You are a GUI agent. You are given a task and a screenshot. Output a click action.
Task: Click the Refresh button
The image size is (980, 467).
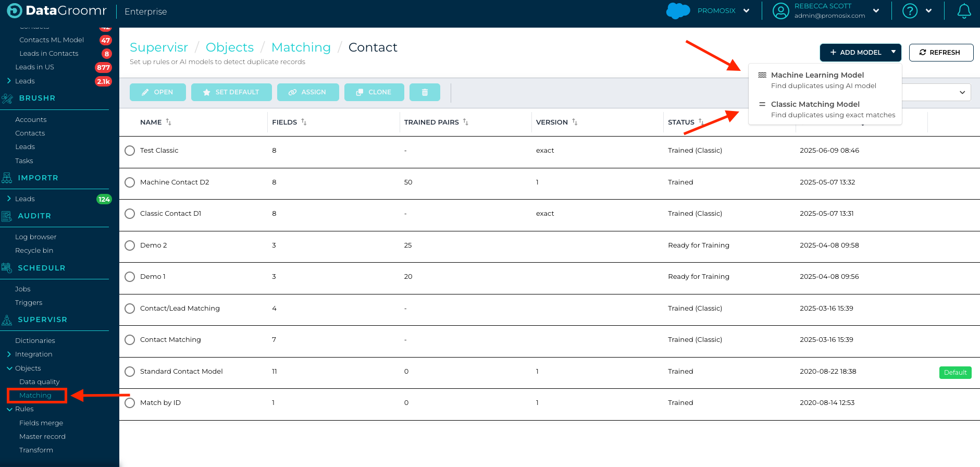pos(941,53)
